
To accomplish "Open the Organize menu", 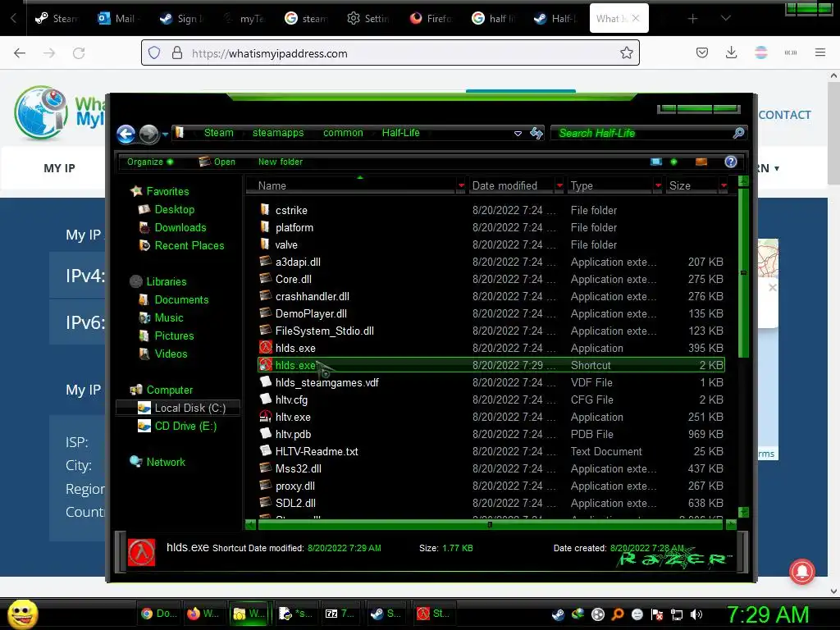I will [150, 162].
